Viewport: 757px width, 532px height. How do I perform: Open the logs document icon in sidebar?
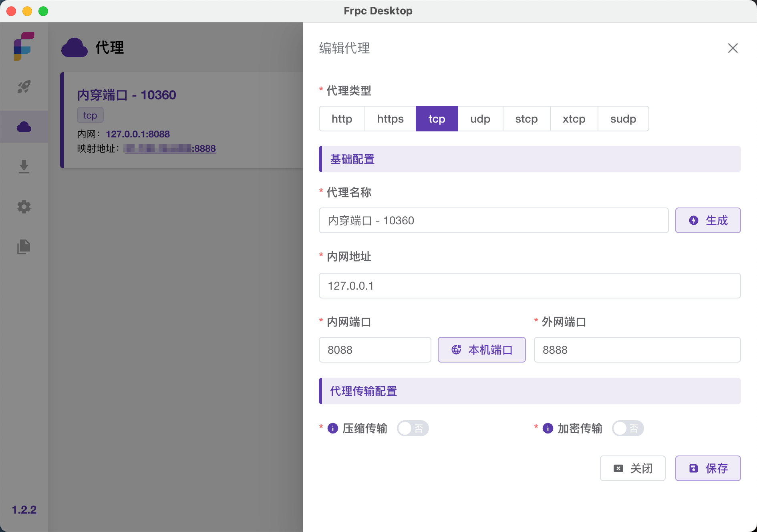(24, 247)
